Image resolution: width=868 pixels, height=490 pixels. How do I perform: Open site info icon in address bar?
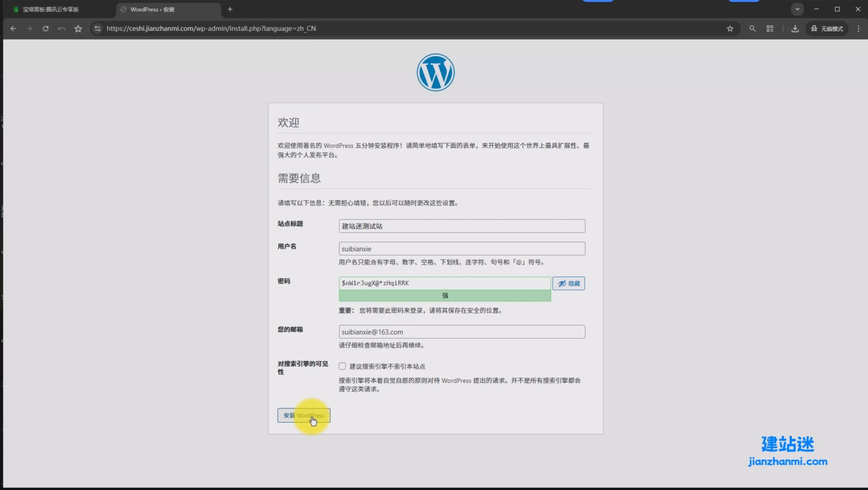pyautogui.click(x=98, y=29)
